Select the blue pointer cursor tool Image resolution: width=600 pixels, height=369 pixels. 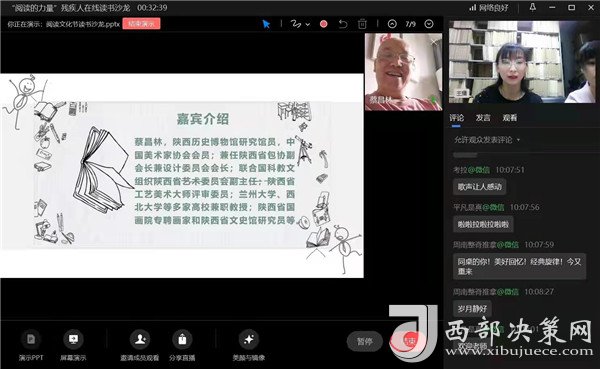click(x=266, y=24)
